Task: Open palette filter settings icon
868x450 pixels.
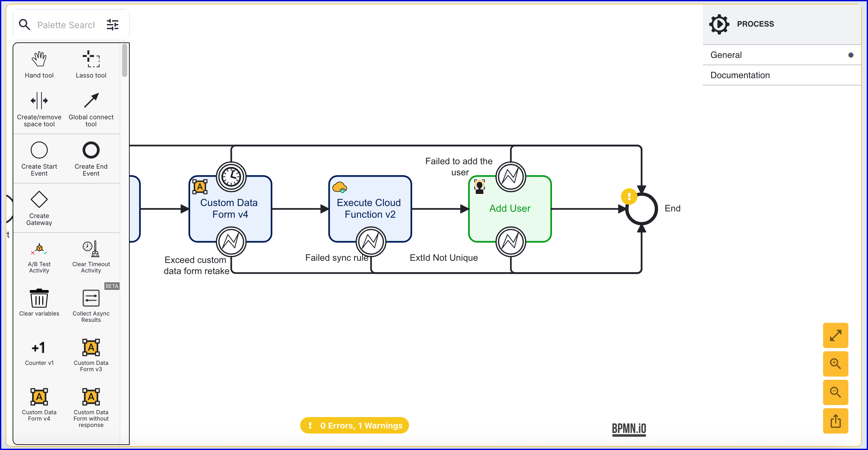Action: (113, 25)
